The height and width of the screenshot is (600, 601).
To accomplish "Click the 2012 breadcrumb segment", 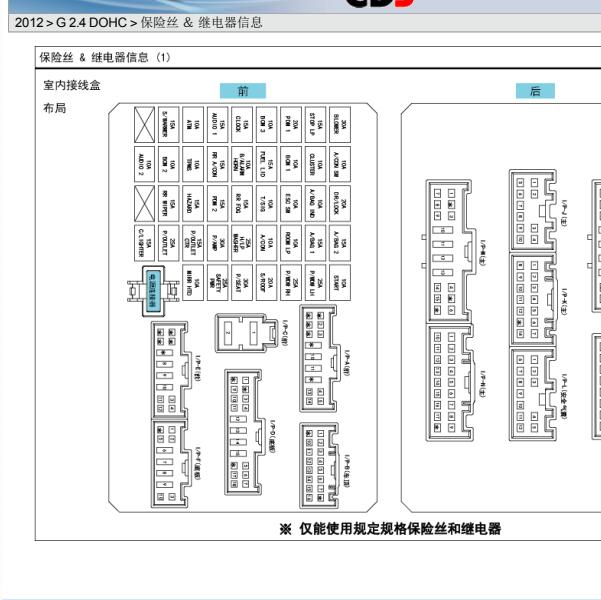I will point(29,23).
